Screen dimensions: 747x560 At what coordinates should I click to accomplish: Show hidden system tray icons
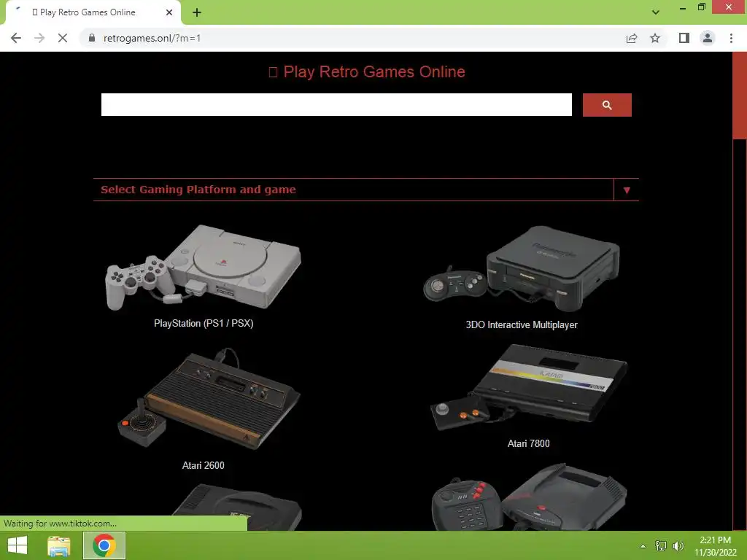tap(643, 546)
